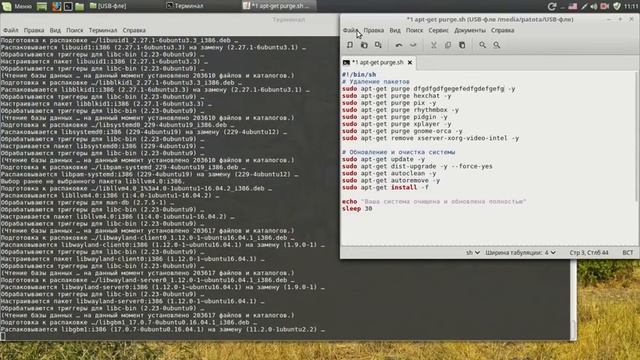Click the line purging pidgin

394,117
